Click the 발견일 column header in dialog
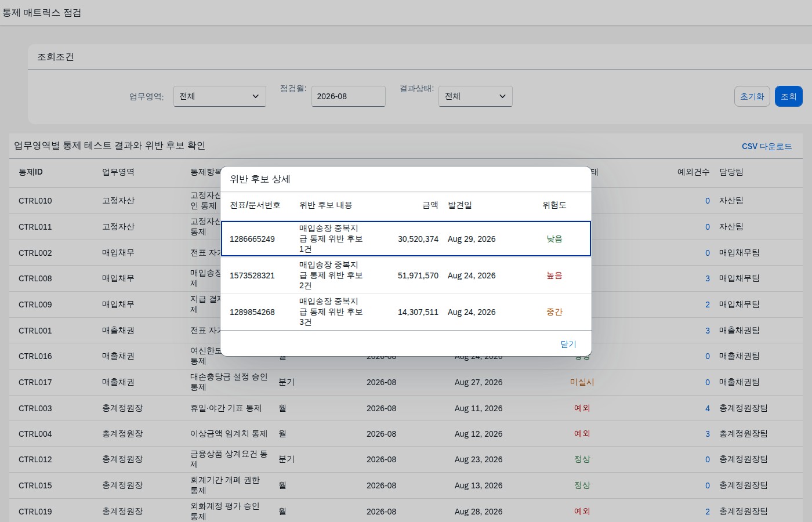Screen dimensions: 812x522 point(460,205)
